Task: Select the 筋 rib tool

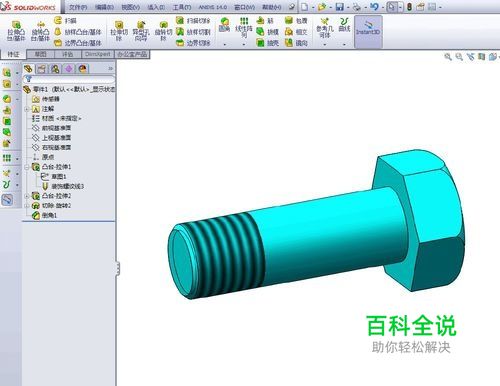Action: [x=265, y=21]
